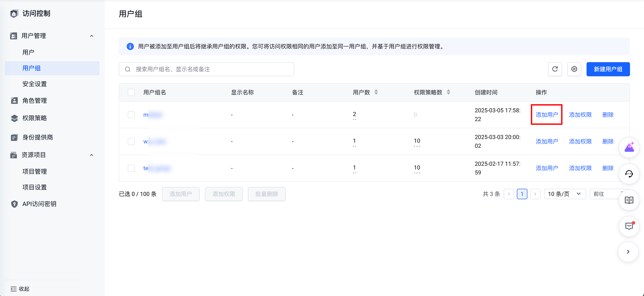
Task: Click the 新建用户组 button
Action: (x=608, y=69)
